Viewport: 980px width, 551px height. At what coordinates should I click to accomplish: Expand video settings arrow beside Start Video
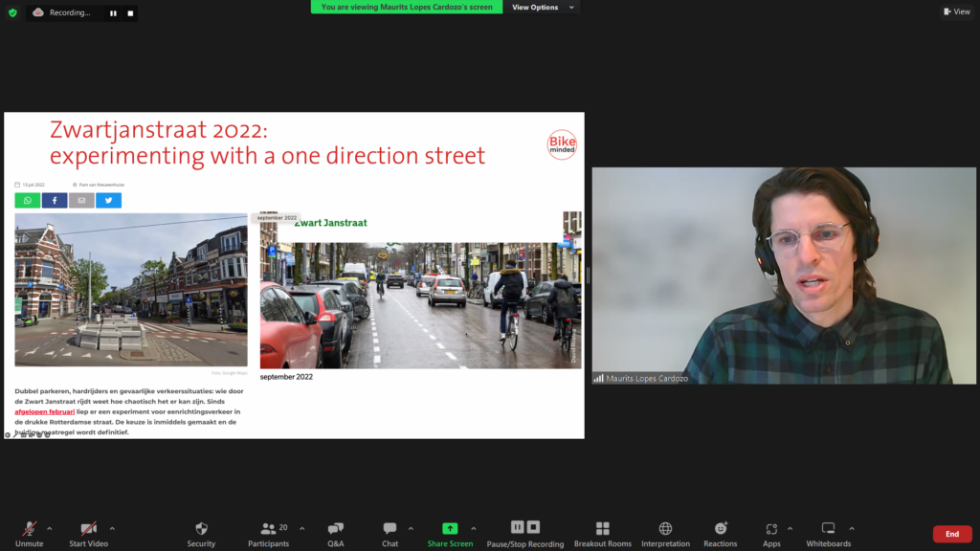[x=112, y=528]
